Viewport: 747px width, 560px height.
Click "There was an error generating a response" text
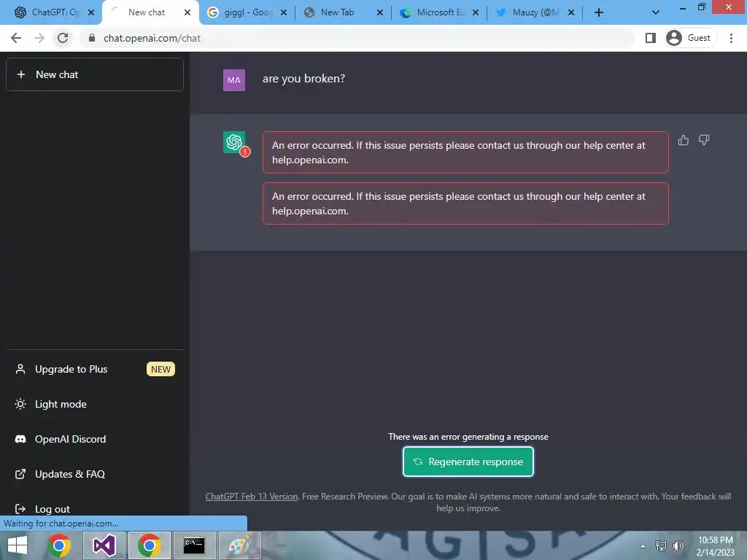[x=468, y=437]
